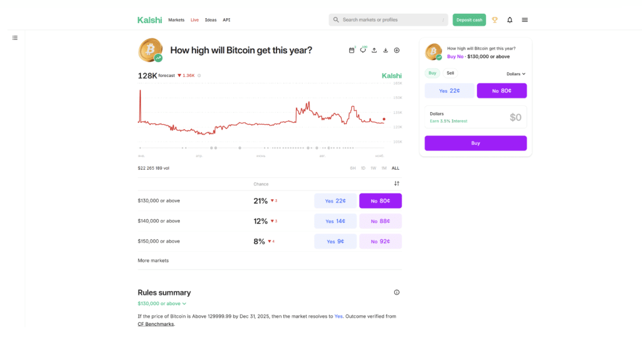This screenshot has width=642, height=364.
Task: Select the 1W chart timeframe
Action: 374,168
